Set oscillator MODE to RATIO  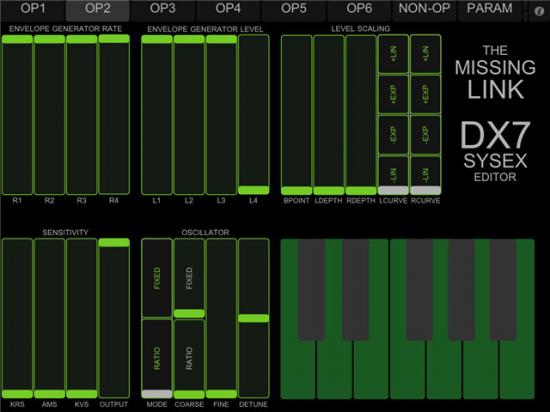(x=157, y=358)
